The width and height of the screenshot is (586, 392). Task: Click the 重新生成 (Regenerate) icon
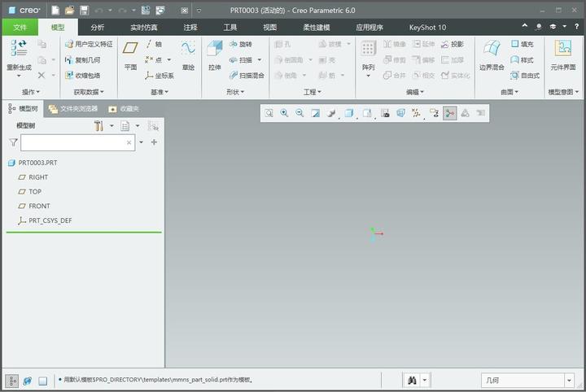click(x=19, y=49)
